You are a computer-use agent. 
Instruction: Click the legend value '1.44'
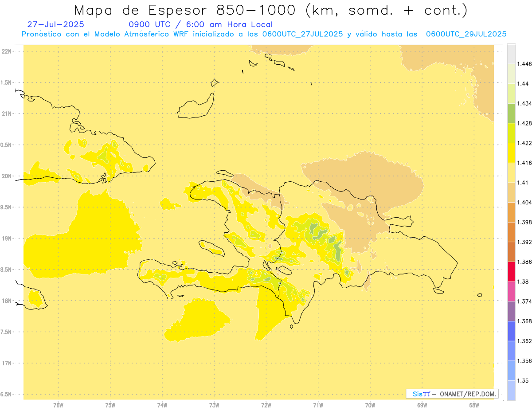click(x=522, y=84)
